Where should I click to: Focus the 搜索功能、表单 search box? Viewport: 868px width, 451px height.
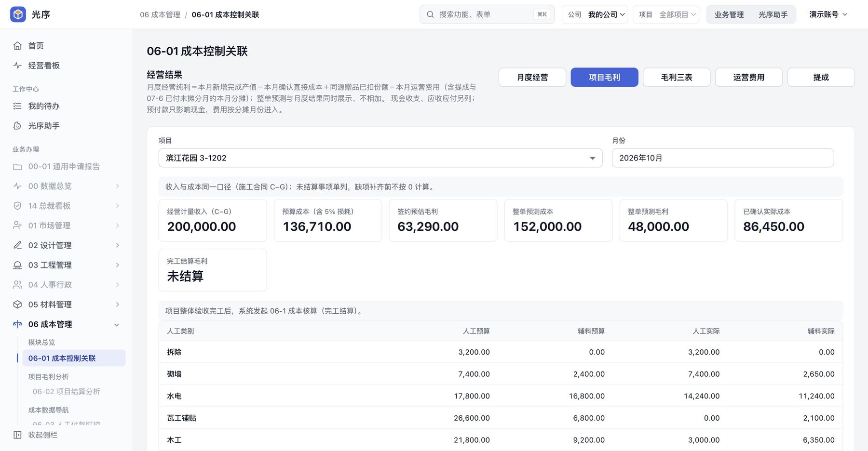coord(487,14)
